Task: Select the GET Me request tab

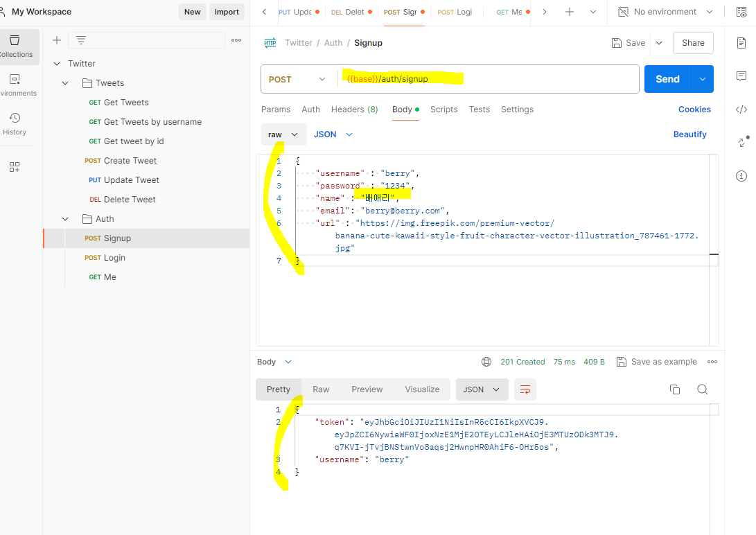Action: coord(512,12)
